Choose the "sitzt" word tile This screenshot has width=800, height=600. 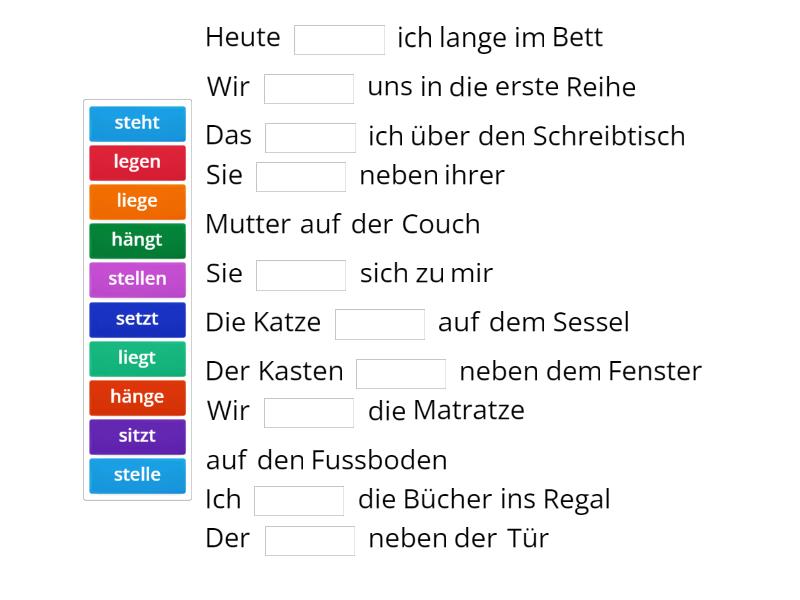[136, 435]
